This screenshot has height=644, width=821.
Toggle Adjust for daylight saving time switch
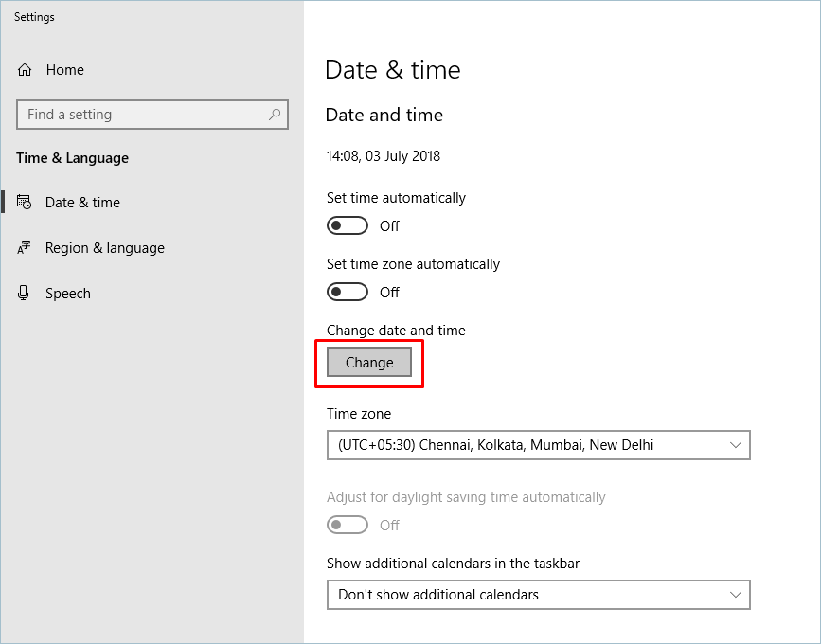(x=348, y=525)
